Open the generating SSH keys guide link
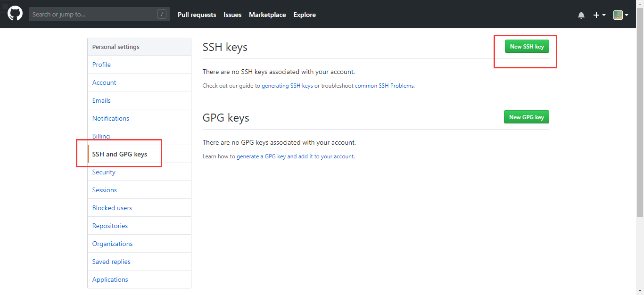644x295 pixels. (x=287, y=86)
